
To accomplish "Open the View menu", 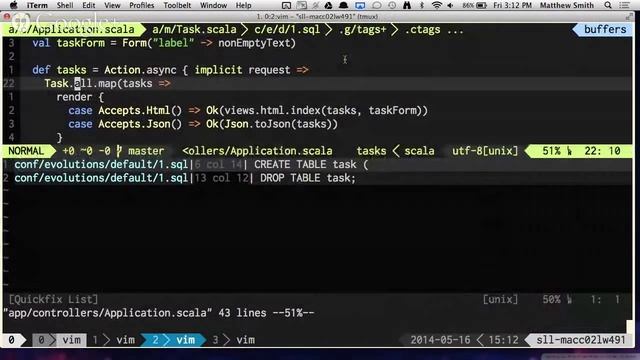I will click(112, 5).
